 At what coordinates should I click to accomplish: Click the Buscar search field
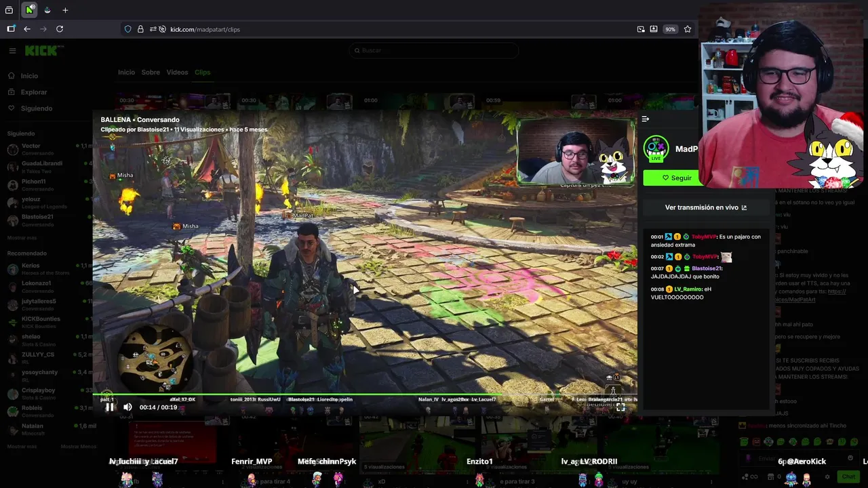(x=434, y=50)
